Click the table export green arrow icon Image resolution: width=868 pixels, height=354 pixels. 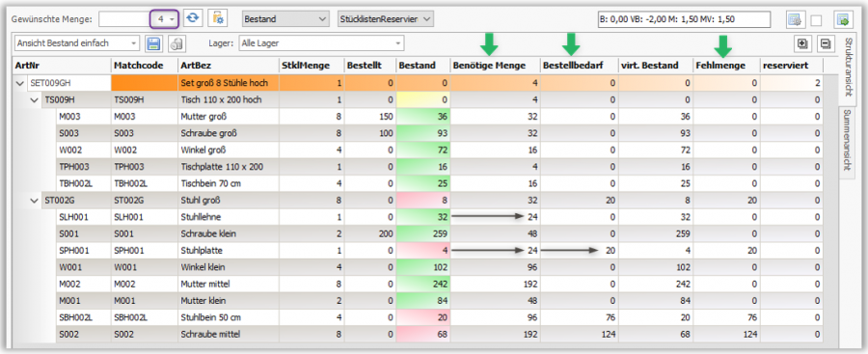(x=844, y=20)
